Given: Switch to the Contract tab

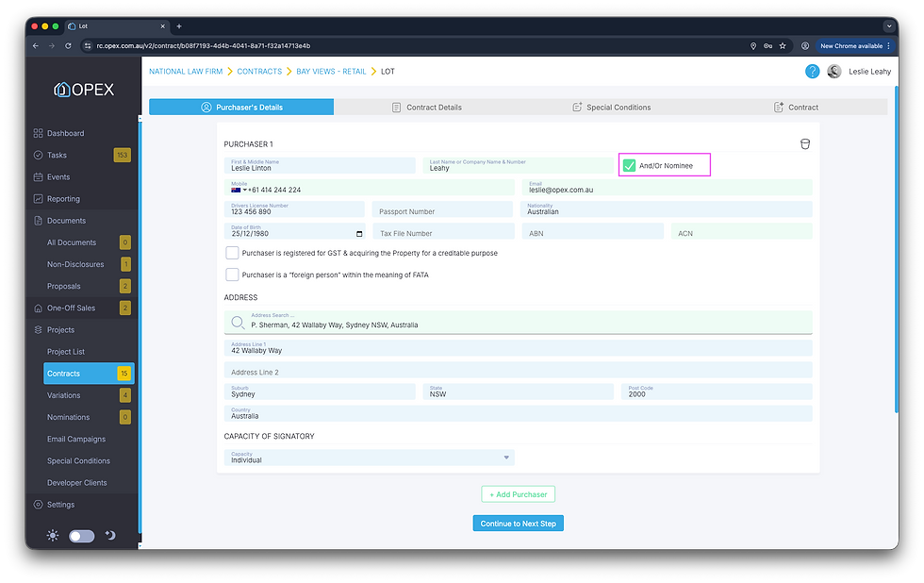Looking at the screenshot, I should tap(796, 108).
